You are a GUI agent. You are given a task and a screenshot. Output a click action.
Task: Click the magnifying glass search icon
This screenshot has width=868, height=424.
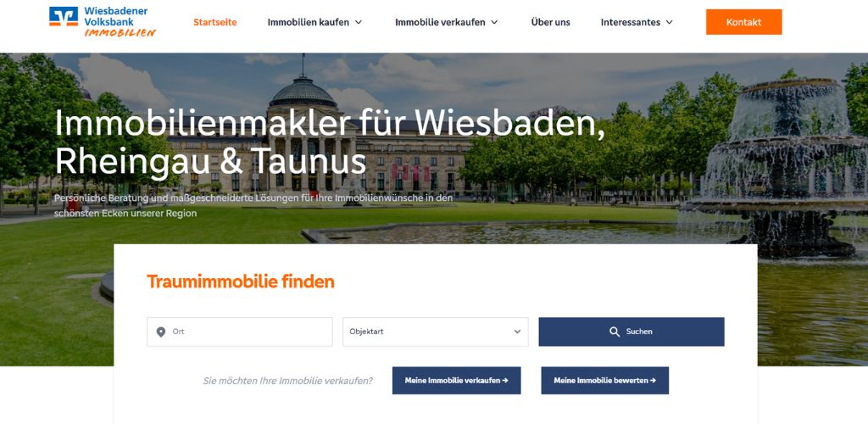[x=615, y=332]
